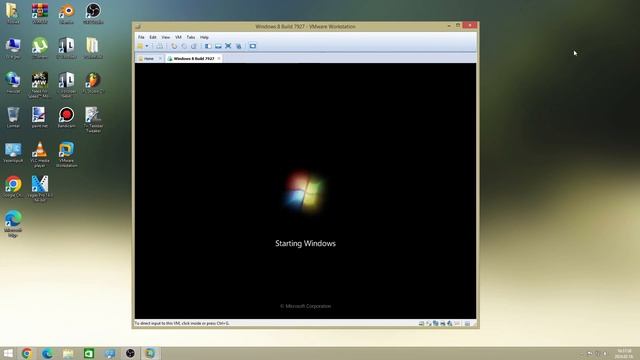Click inside the VM display to direct input
The height and width of the screenshot is (360, 640).
point(305,191)
